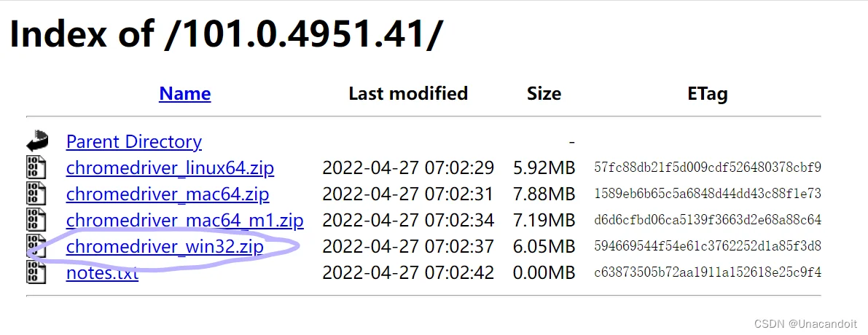Click the file icon next to notes.txt
This screenshot has height=335, width=868.
[36, 272]
